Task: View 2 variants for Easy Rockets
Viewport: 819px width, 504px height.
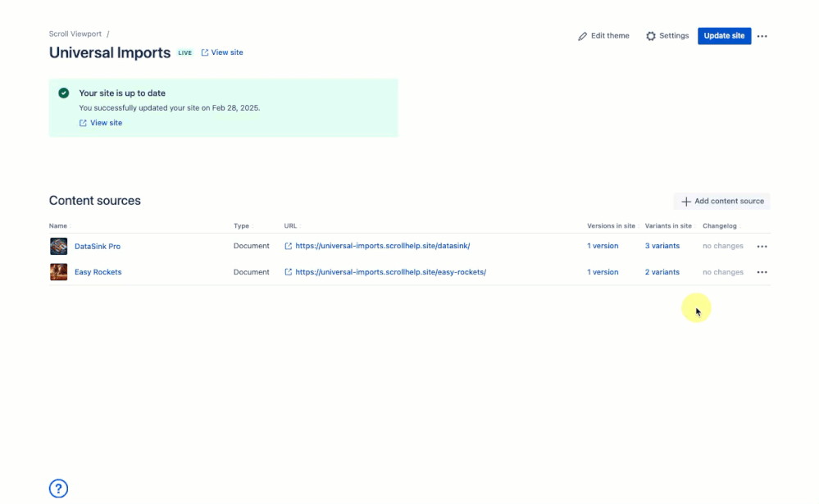Action: [662, 272]
